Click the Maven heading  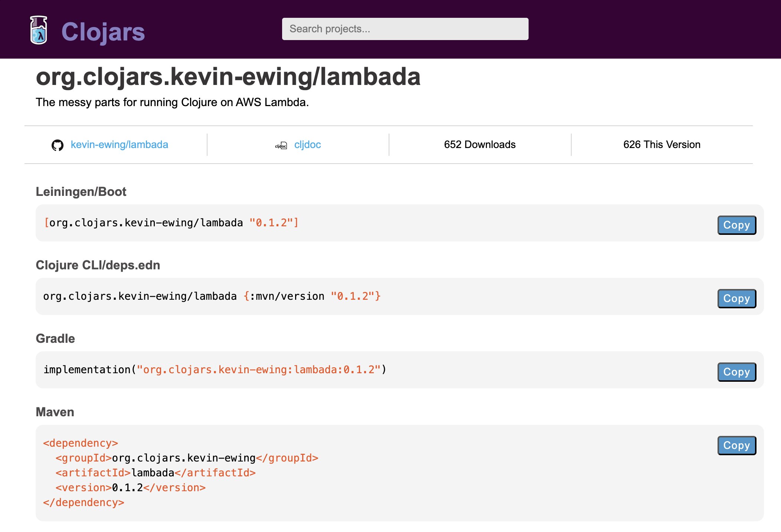(x=55, y=412)
